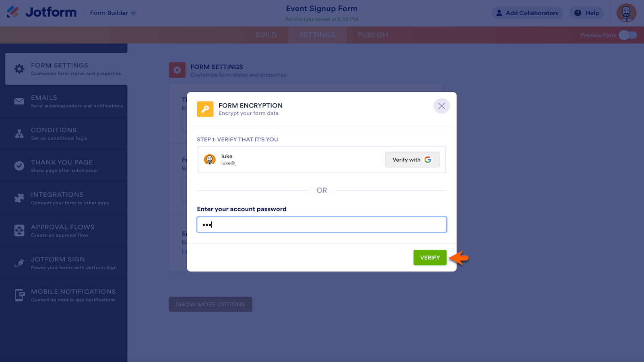Screen dimensions: 644x362
Task: Click the Jotform logo icon
Action: [13, 12]
